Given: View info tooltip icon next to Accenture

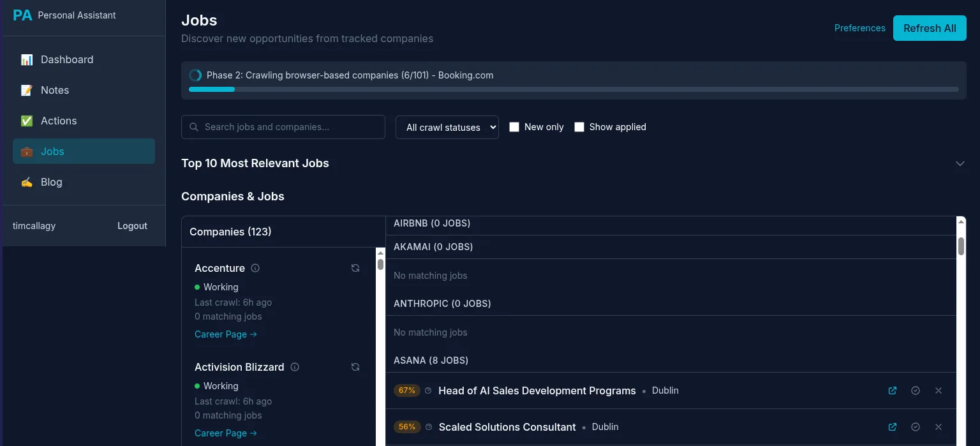Looking at the screenshot, I should coord(255,268).
